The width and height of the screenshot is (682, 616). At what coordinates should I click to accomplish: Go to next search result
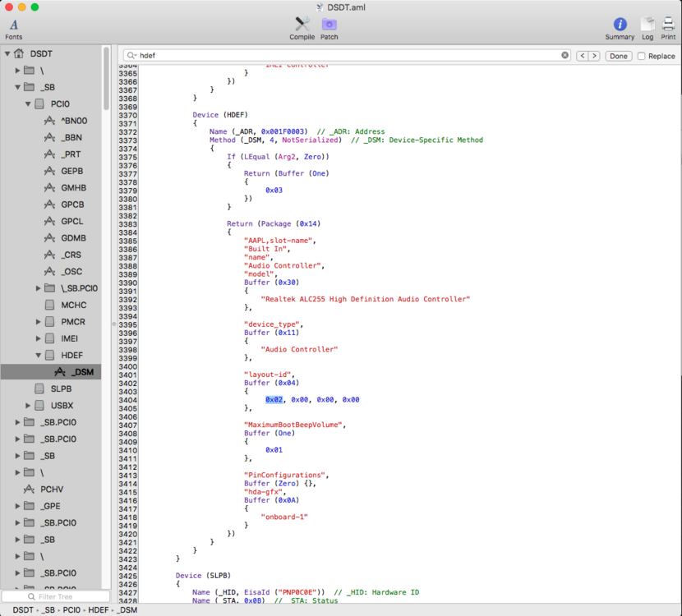[593, 56]
